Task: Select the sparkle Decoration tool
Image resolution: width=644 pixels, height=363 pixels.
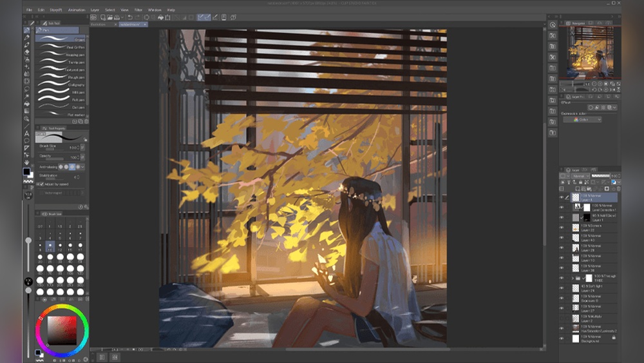Action: point(26,66)
